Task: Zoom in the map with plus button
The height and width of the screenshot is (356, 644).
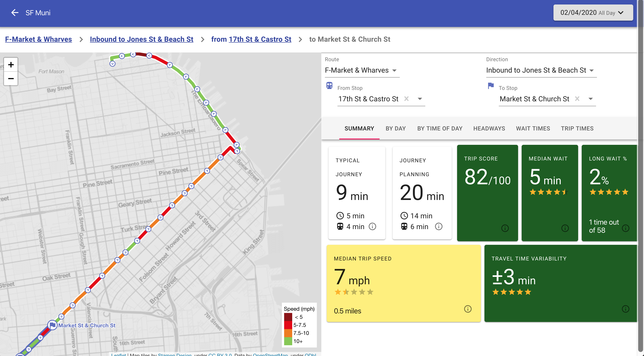Action: tap(11, 65)
